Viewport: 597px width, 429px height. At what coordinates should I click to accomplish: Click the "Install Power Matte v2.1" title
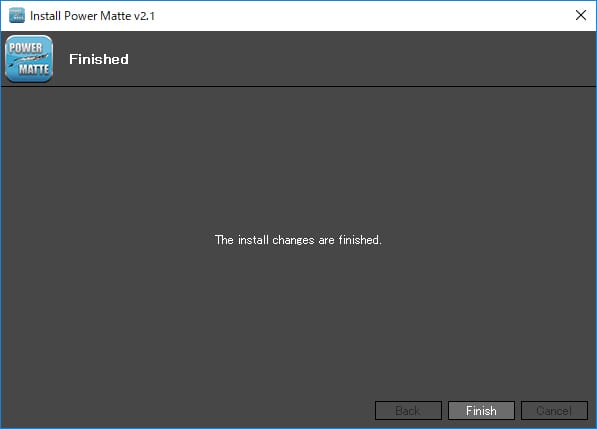coord(93,16)
